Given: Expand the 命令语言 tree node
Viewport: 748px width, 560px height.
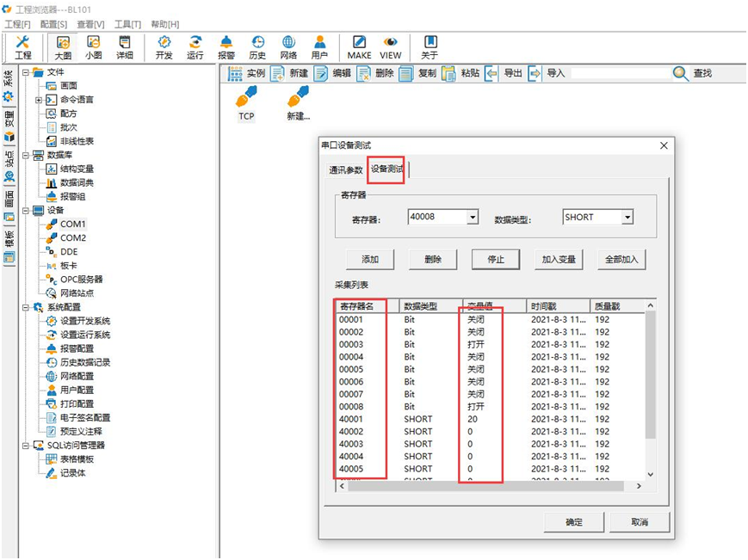Looking at the screenshot, I should click(x=39, y=100).
